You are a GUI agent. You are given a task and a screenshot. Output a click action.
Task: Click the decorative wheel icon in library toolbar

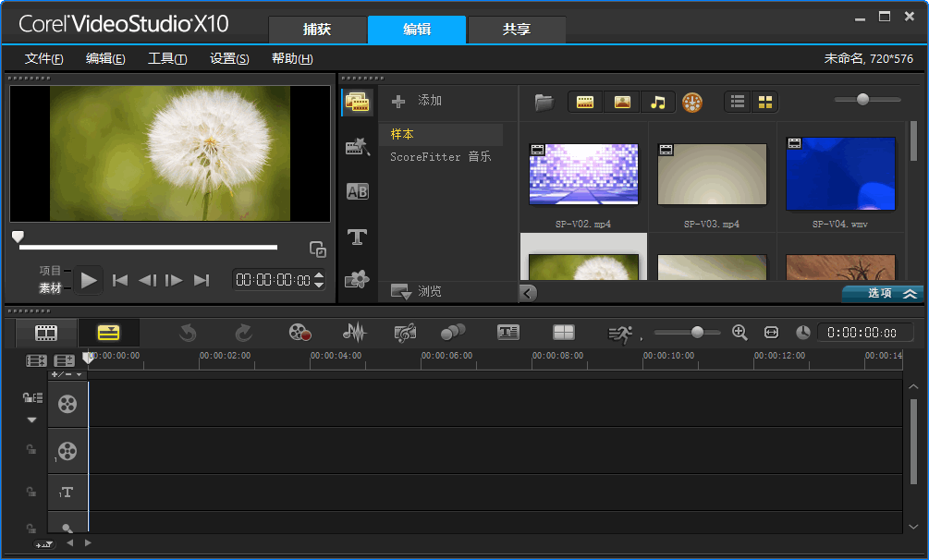tap(692, 103)
